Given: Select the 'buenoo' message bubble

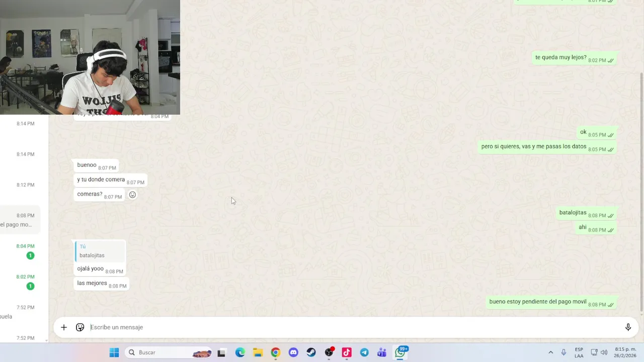Looking at the screenshot, I should tap(97, 166).
